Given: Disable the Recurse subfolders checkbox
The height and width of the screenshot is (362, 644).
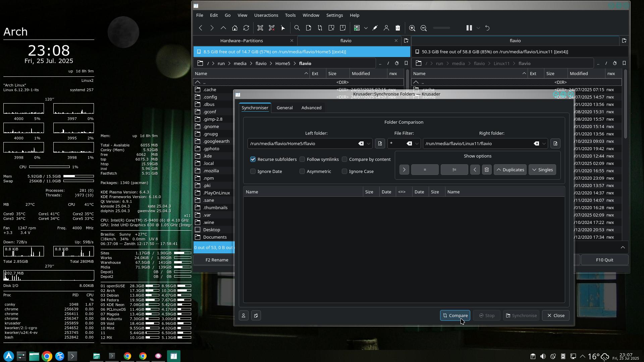Looking at the screenshot, I should [x=253, y=160].
